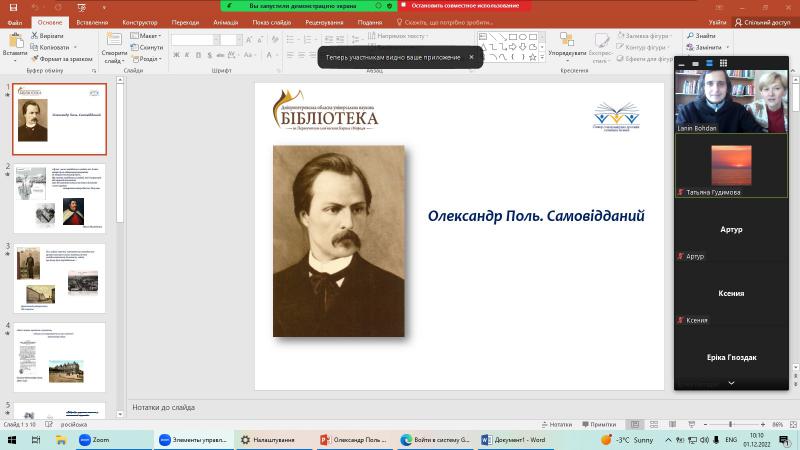Open the Windows Start menu
The image size is (800, 450).
(12, 439)
